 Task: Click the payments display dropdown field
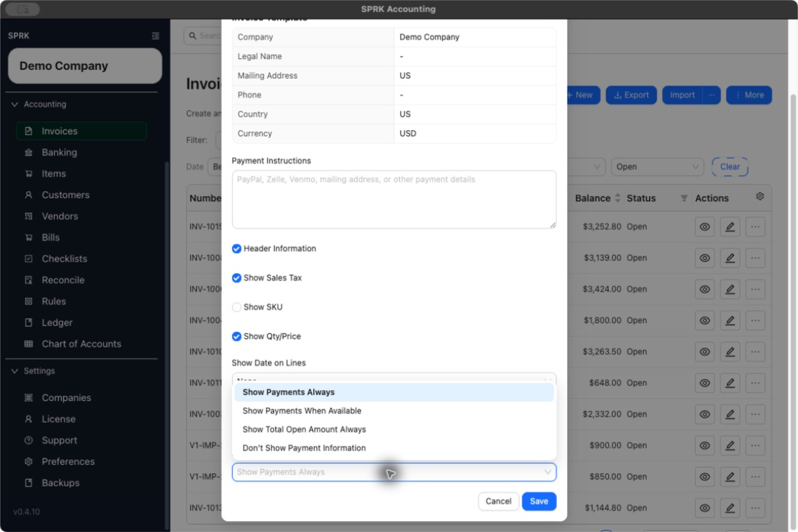(x=394, y=472)
